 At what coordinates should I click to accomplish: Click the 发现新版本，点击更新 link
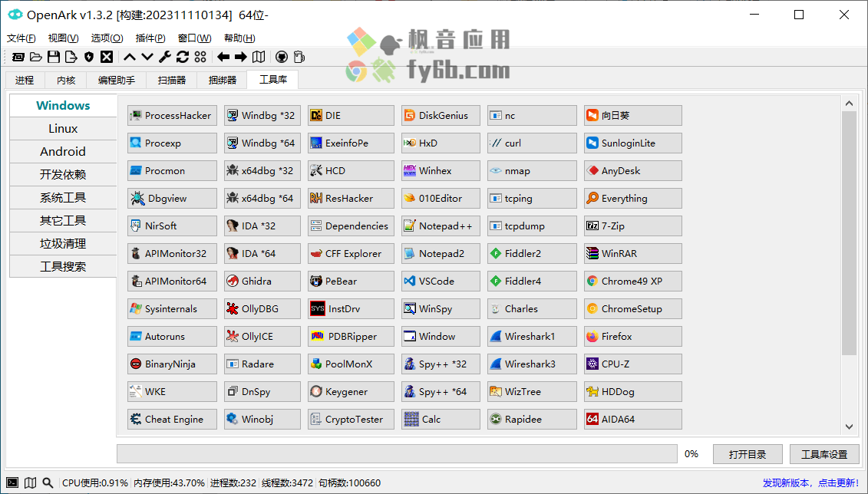click(810, 483)
